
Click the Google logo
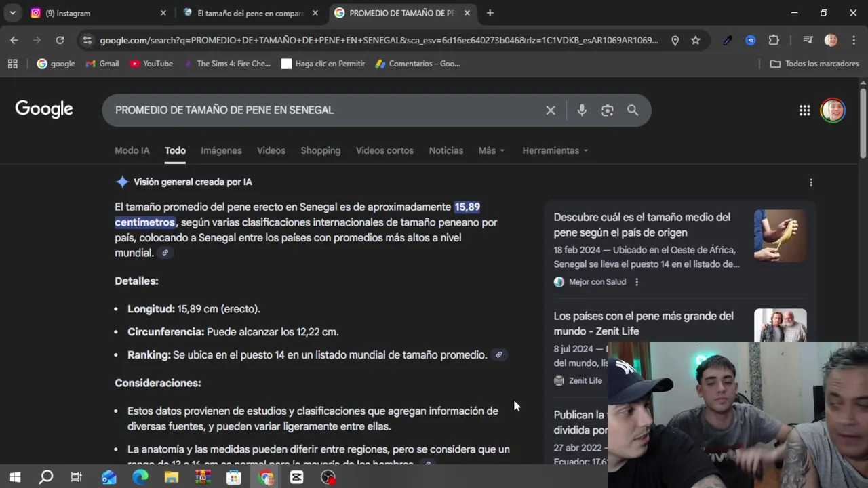point(44,109)
